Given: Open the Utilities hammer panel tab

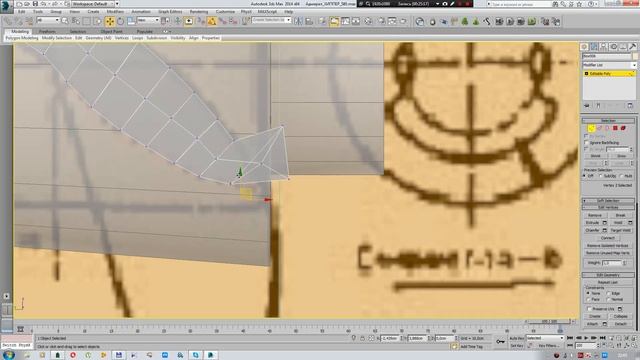Looking at the screenshot, I should 633,47.
